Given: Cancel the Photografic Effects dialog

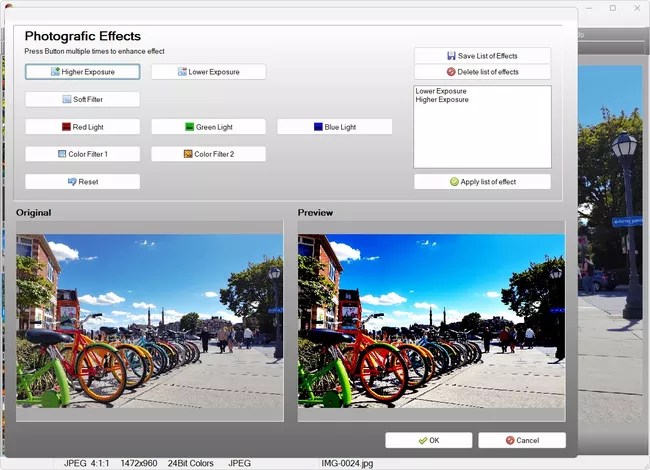Looking at the screenshot, I should (x=522, y=440).
